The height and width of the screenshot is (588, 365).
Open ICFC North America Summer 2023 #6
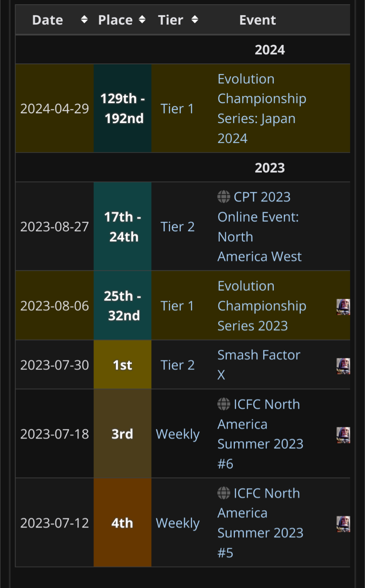260,434
